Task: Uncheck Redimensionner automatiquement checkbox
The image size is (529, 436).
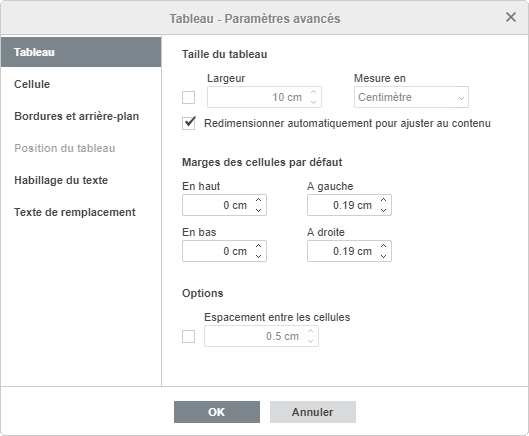Action: (189, 123)
